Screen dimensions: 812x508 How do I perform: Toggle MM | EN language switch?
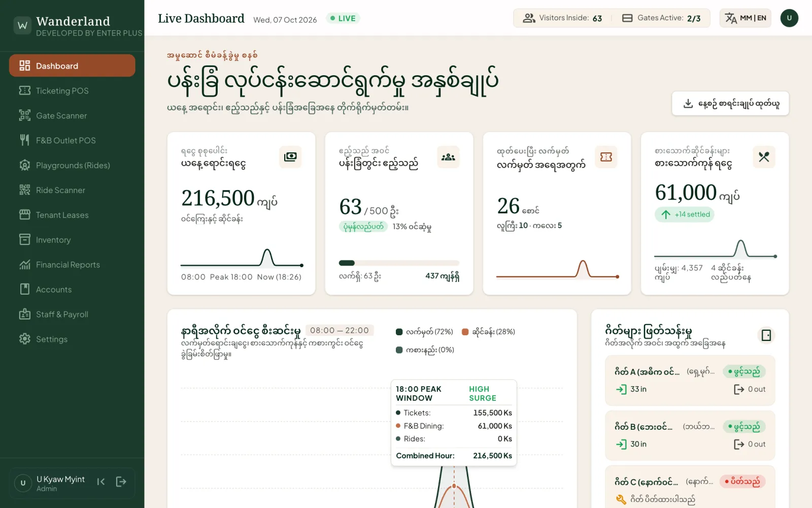click(x=745, y=18)
